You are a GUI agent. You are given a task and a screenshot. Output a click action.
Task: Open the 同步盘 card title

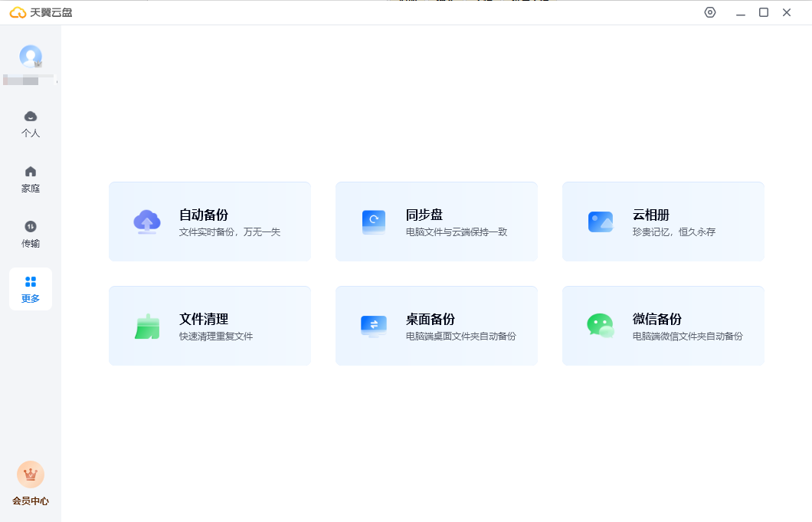(x=424, y=215)
